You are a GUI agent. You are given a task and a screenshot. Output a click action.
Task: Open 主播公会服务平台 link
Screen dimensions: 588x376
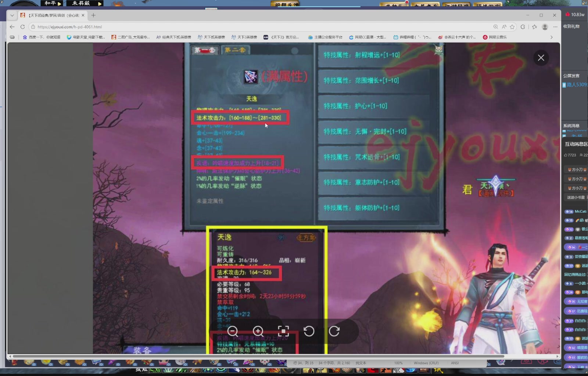(x=326, y=37)
